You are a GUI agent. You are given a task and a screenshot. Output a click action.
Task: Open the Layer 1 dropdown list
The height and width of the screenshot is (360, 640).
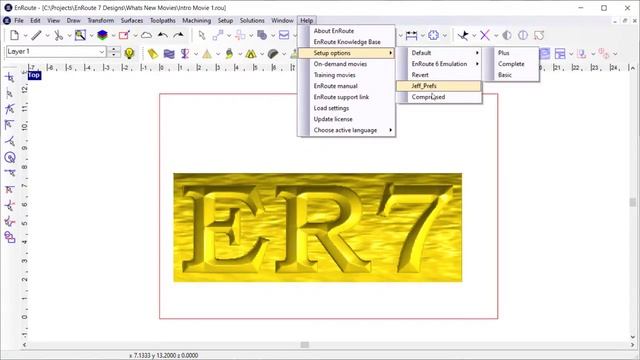click(x=102, y=52)
